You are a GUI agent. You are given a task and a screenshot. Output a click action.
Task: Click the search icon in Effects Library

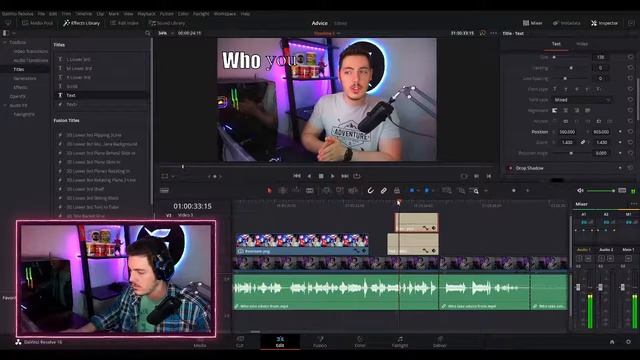click(x=148, y=33)
